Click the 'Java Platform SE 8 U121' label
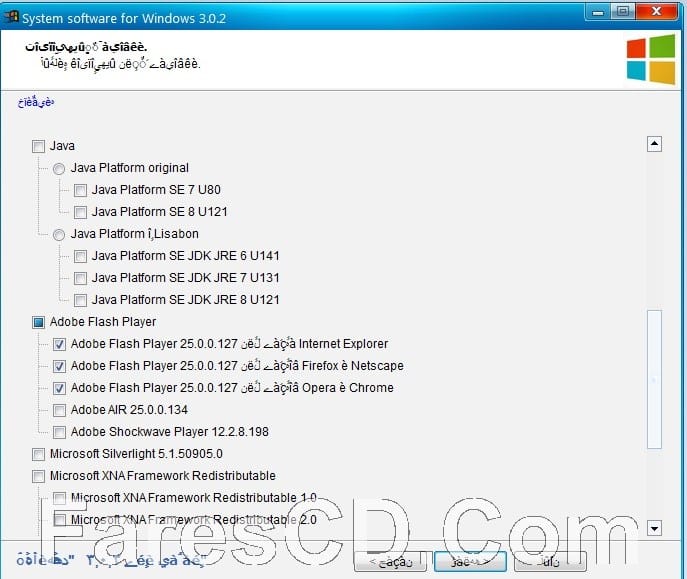The width and height of the screenshot is (687, 579). [x=159, y=212]
